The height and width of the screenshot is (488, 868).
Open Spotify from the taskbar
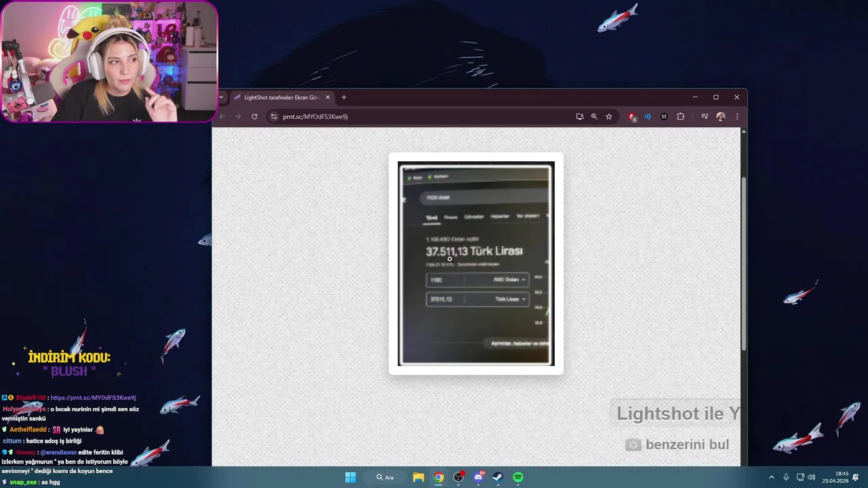coord(517,477)
